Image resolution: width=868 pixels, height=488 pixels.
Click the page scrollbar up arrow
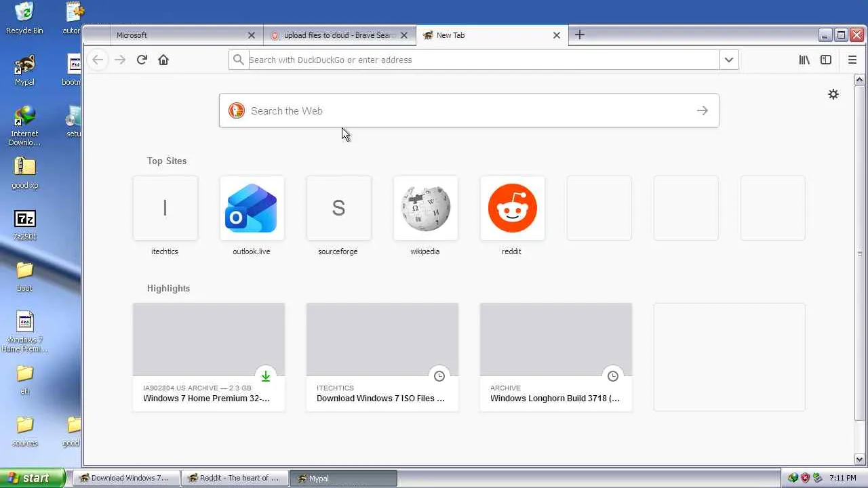pos(861,79)
